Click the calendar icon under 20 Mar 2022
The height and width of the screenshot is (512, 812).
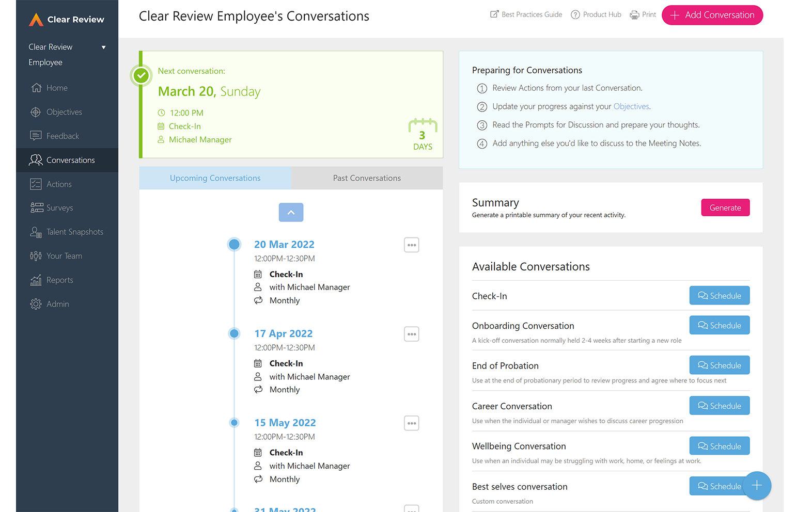tap(258, 274)
